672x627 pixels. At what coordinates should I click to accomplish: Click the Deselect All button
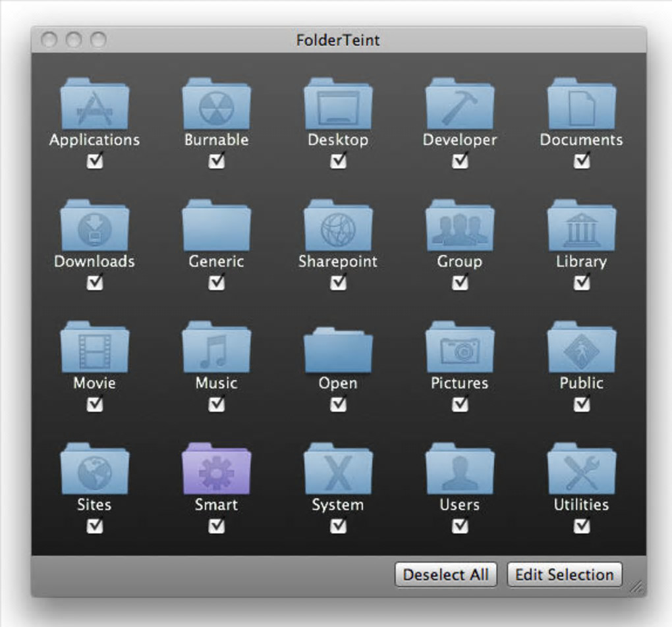coord(446,575)
